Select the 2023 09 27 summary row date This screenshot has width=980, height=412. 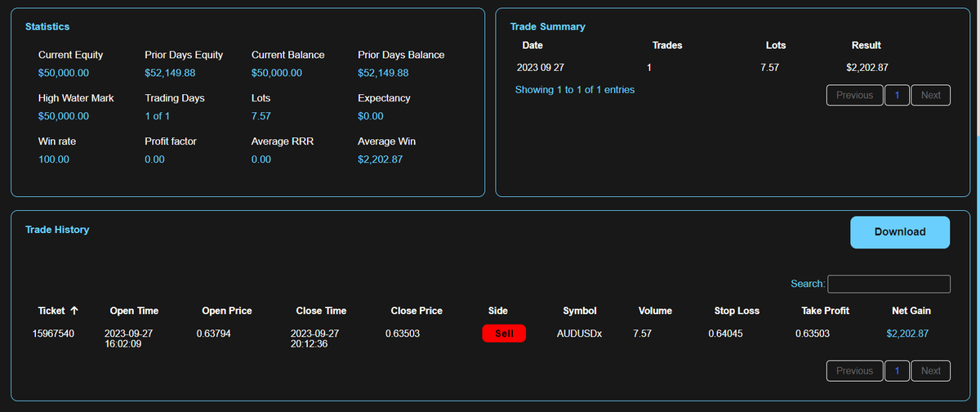pyautogui.click(x=541, y=67)
